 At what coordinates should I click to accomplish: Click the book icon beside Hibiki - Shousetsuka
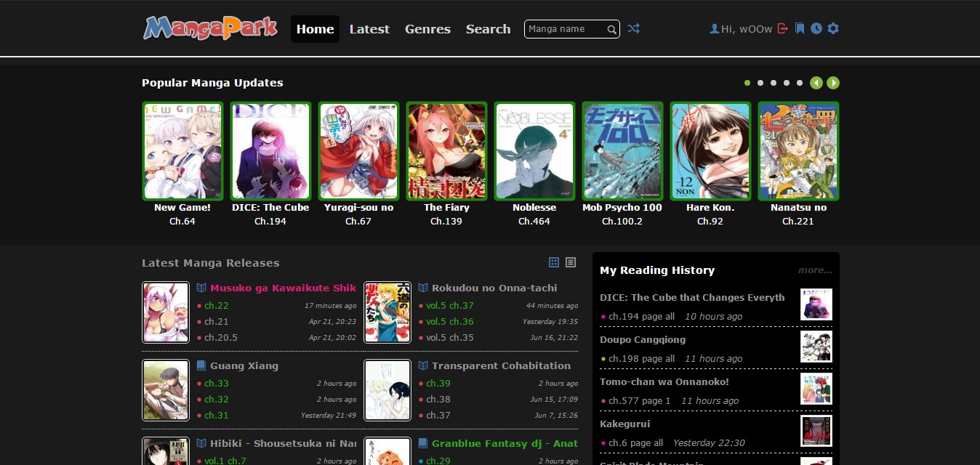[201, 443]
